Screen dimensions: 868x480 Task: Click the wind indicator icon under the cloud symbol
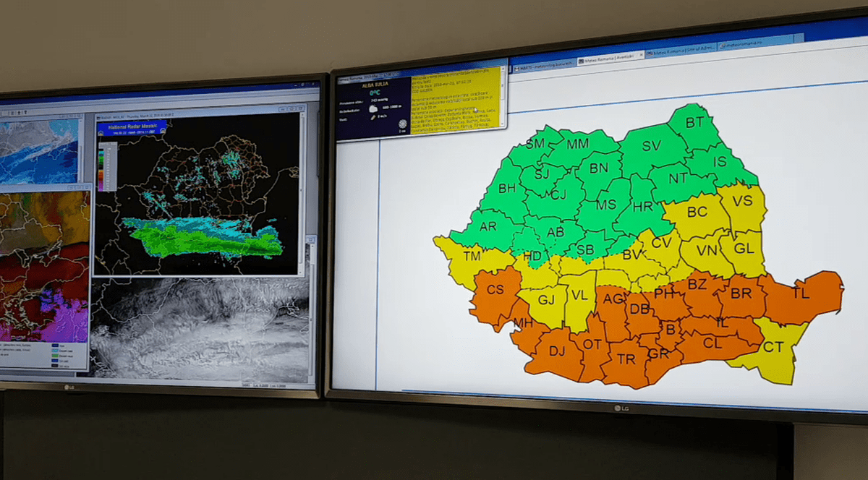coord(373,117)
